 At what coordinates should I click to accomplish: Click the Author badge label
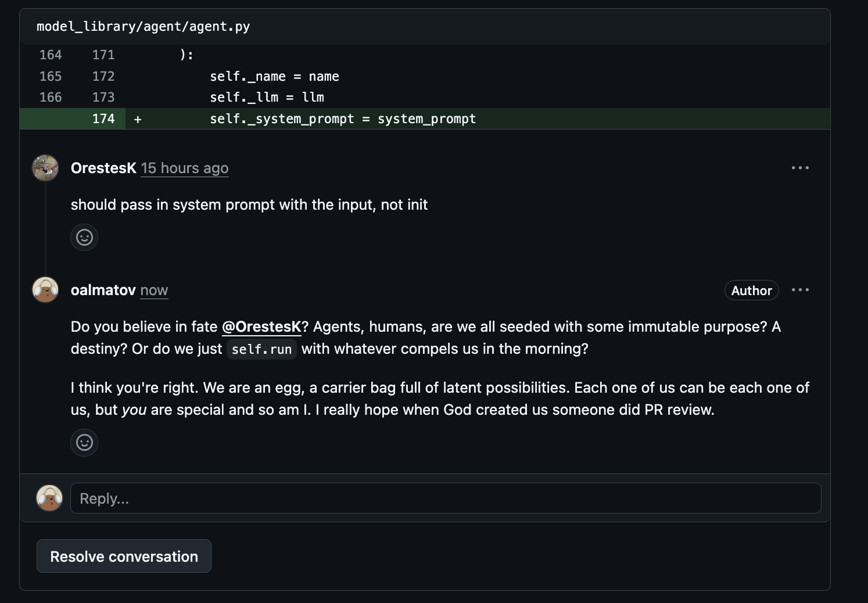751,290
